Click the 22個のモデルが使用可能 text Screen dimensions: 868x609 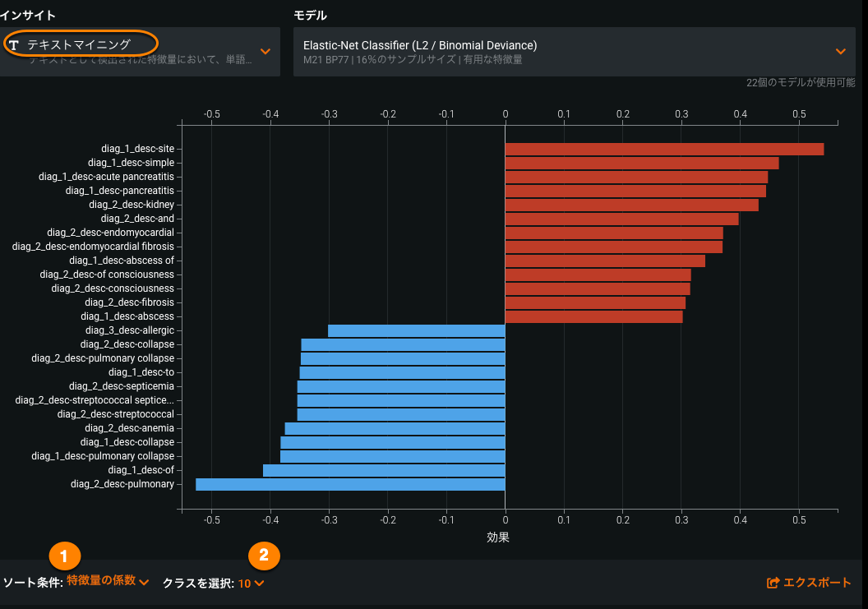[x=800, y=83]
